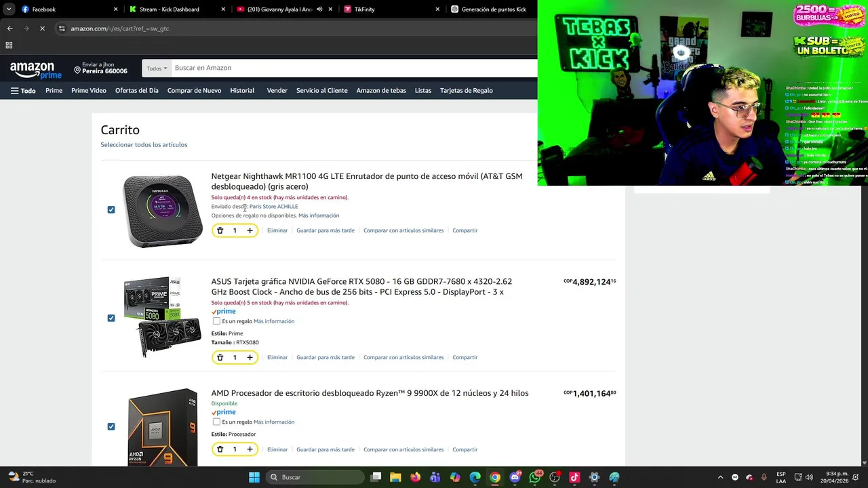The width and height of the screenshot is (868, 488).
Task: Increase ASUS RTX 5080 quantity with plus
Action: click(x=250, y=357)
